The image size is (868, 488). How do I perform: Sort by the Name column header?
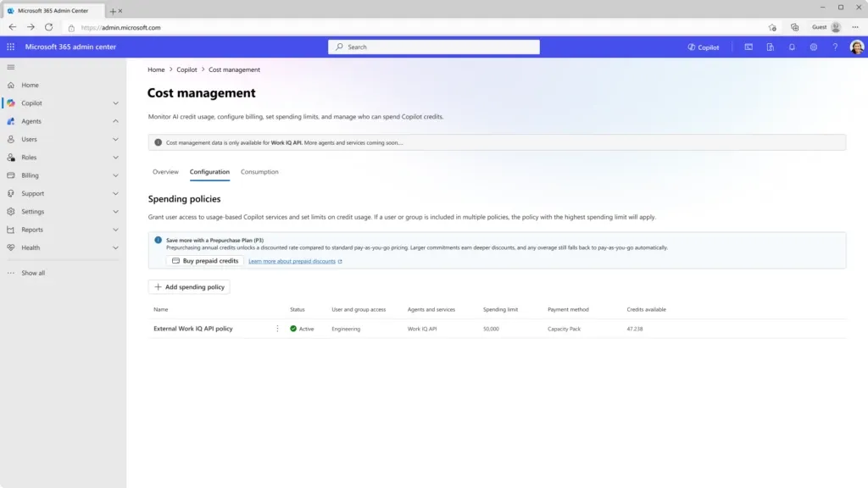point(160,309)
